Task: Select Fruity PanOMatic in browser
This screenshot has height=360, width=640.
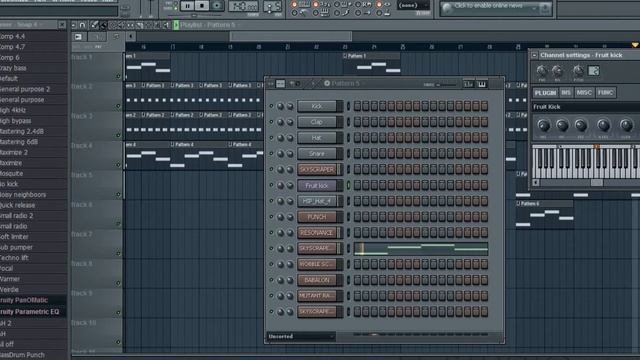Action: tap(25, 300)
